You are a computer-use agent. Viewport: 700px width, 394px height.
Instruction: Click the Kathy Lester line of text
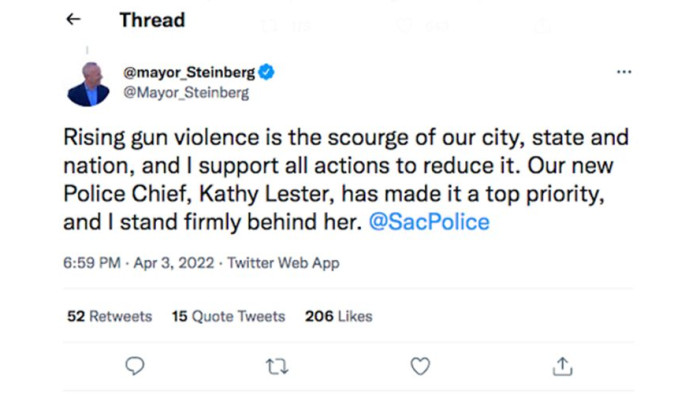click(334, 194)
